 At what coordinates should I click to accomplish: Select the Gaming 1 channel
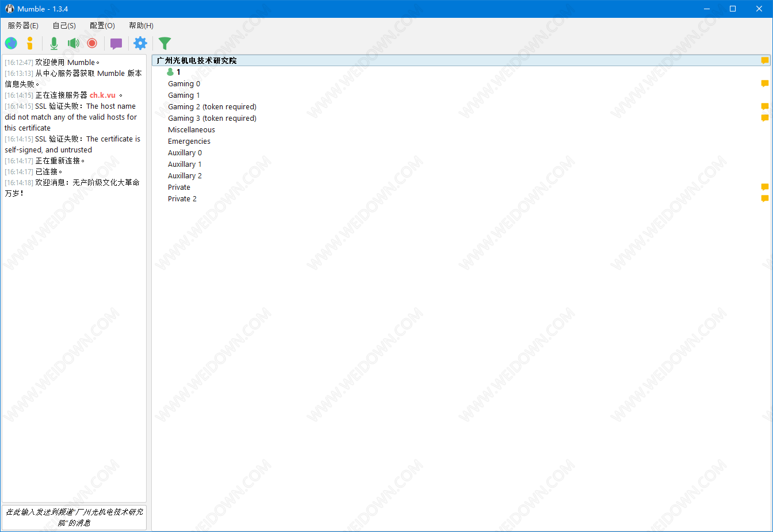[184, 95]
